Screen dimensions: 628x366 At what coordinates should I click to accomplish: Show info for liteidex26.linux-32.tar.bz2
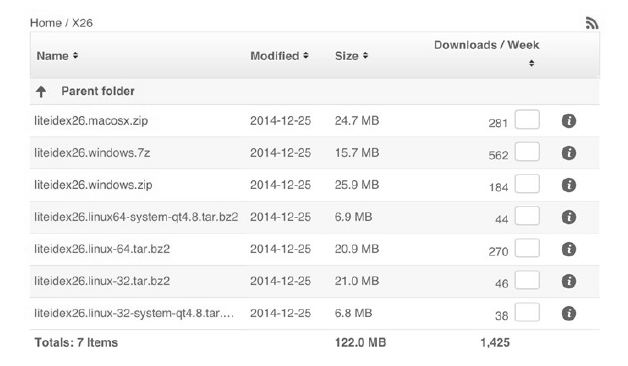click(569, 281)
